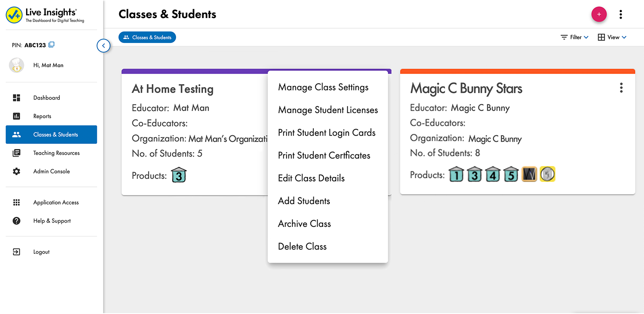Image resolution: width=644 pixels, height=314 pixels.
Task: Open the View dropdown
Action: [612, 37]
